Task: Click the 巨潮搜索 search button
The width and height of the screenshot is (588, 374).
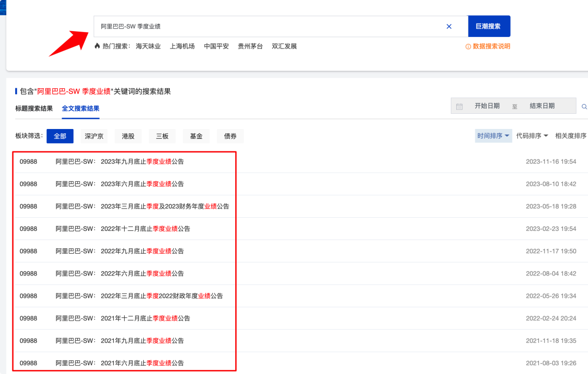Action: (x=489, y=26)
